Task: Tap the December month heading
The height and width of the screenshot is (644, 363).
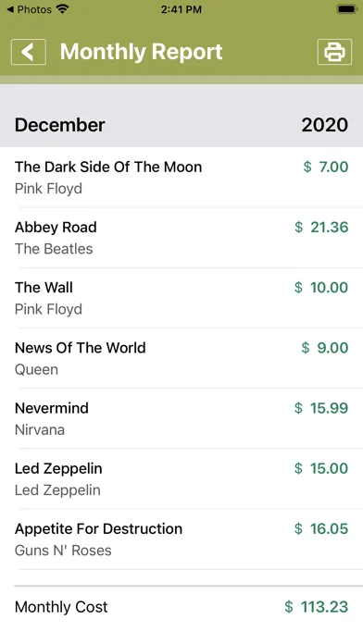Action: pyautogui.click(x=60, y=125)
